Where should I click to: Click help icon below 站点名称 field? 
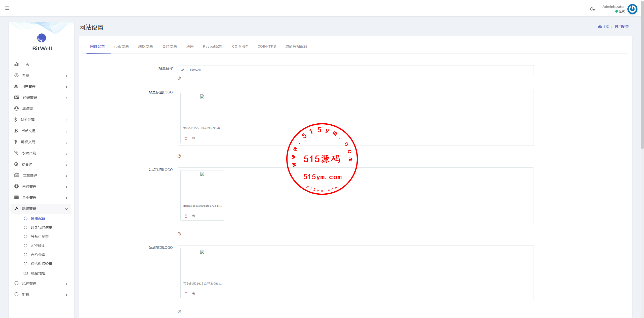point(179,78)
